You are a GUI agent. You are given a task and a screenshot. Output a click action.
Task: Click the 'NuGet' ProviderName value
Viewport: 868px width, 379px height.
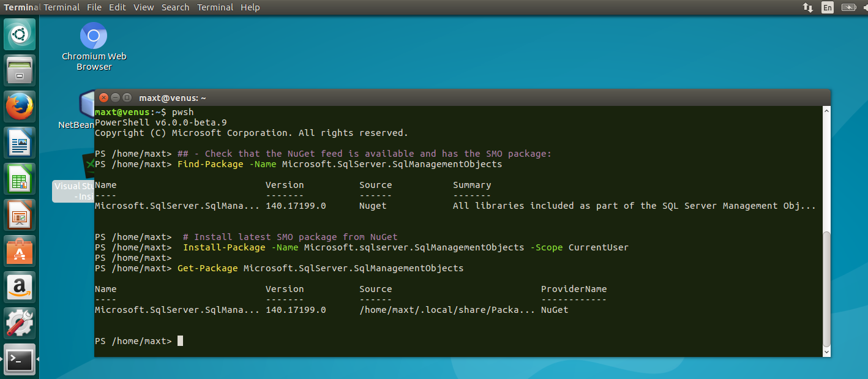pyautogui.click(x=555, y=310)
